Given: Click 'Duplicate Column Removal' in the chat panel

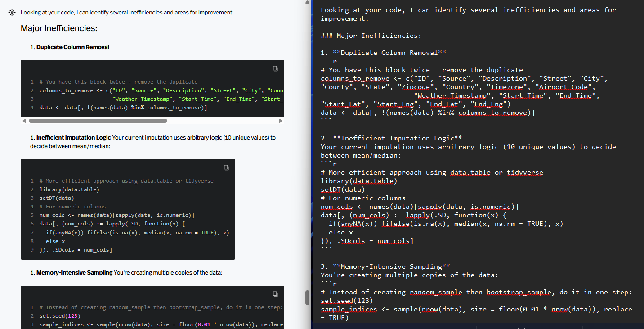Looking at the screenshot, I should (x=73, y=47).
